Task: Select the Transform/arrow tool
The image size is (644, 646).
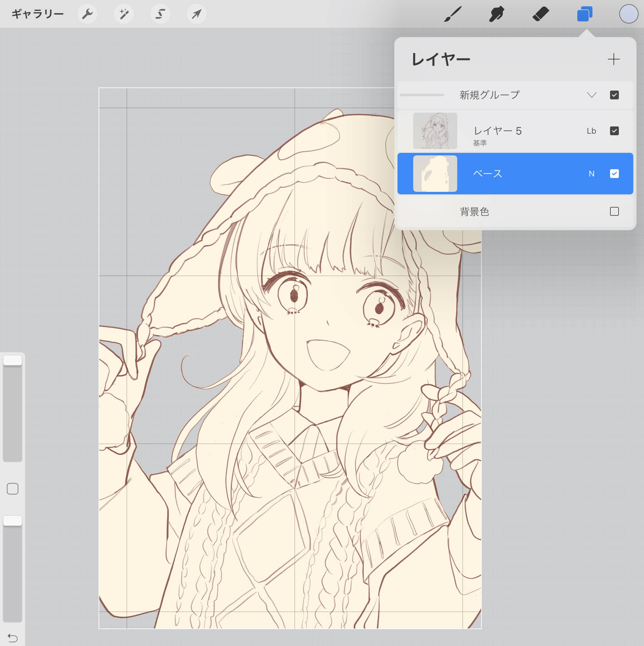Action: [x=197, y=14]
